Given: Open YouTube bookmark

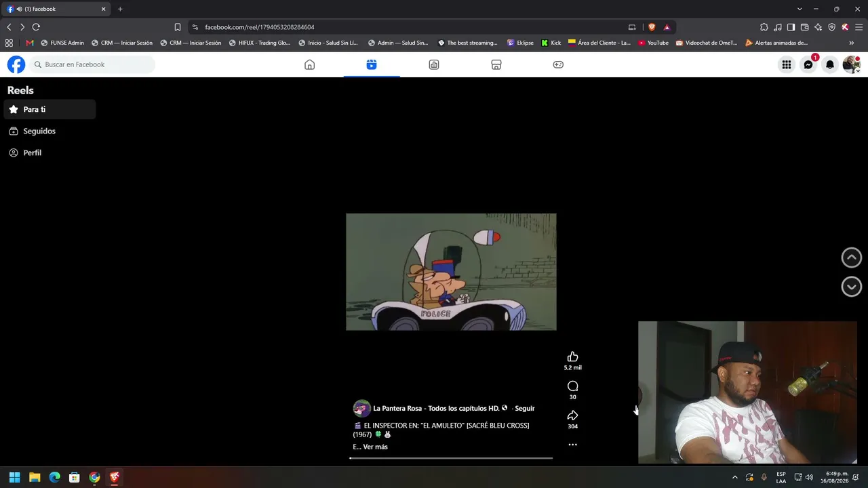Looking at the screenshot, I should coord(653,43).
